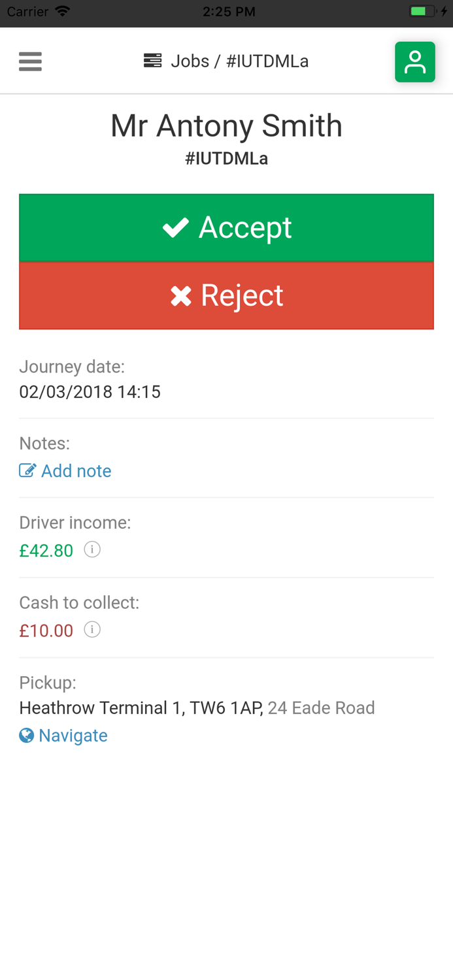Tap the info icon beside driver income
The image size is (453, 980).
click(92, 550)
